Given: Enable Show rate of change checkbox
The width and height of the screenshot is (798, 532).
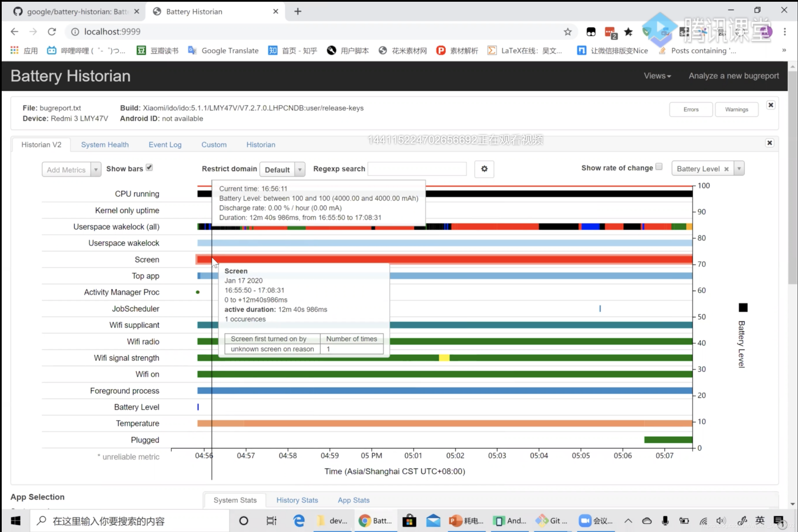Looking at the screenshot, I should [x=659, y=167].
